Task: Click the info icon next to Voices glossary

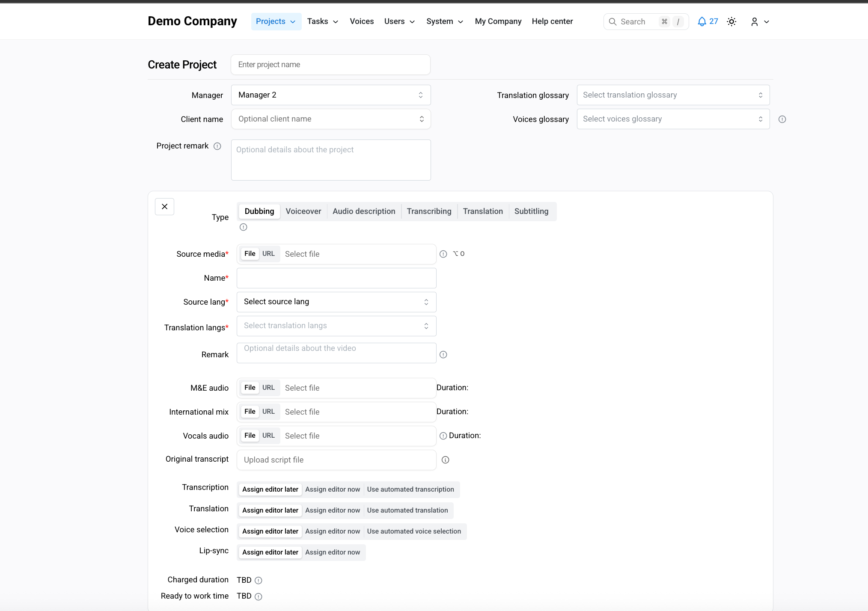Action: (782, 119)
